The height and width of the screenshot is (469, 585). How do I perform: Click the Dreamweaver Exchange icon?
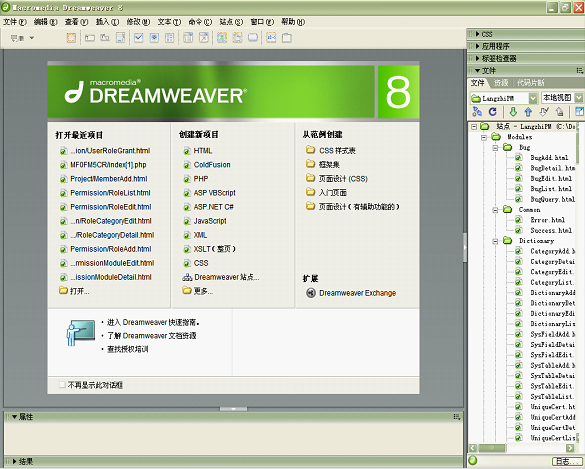(x=311, y=293)
